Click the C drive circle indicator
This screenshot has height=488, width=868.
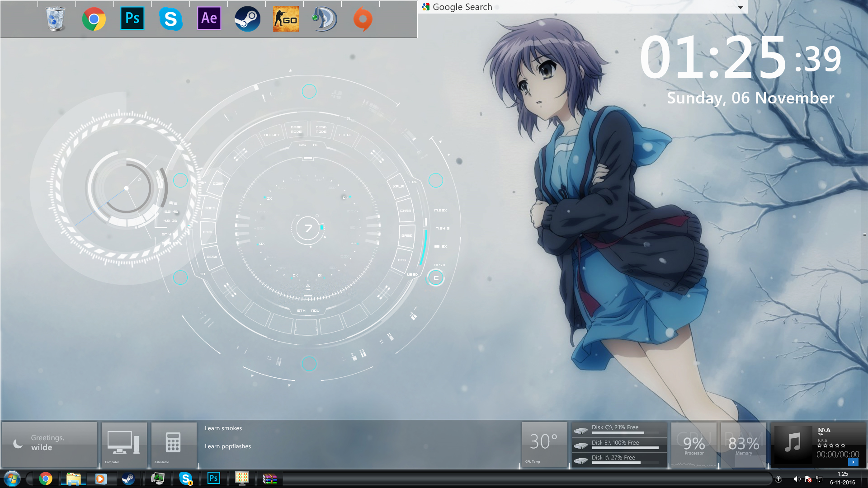pyautogui.click(x=436, y=278)
